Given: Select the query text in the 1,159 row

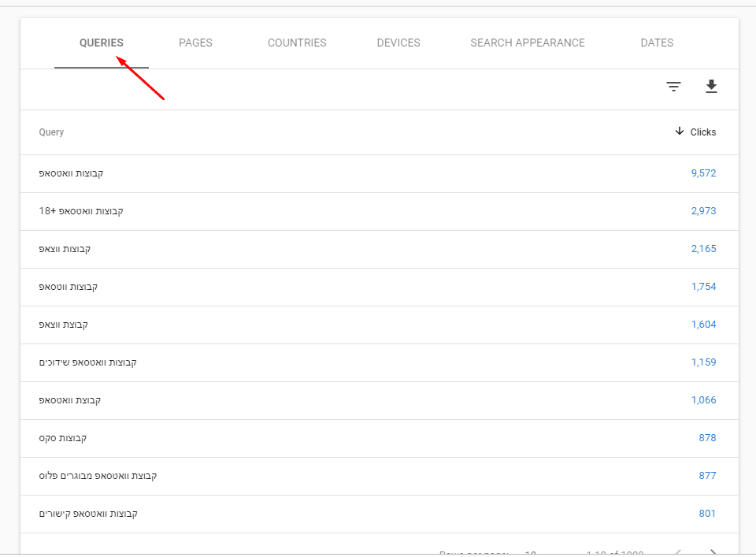Looking at the screenshot, I should 87,362.
